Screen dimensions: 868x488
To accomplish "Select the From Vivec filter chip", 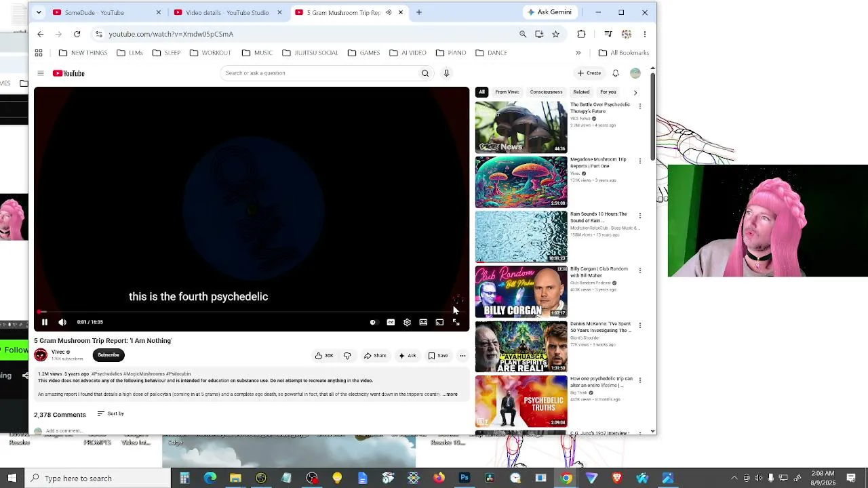I will (507, 92).
